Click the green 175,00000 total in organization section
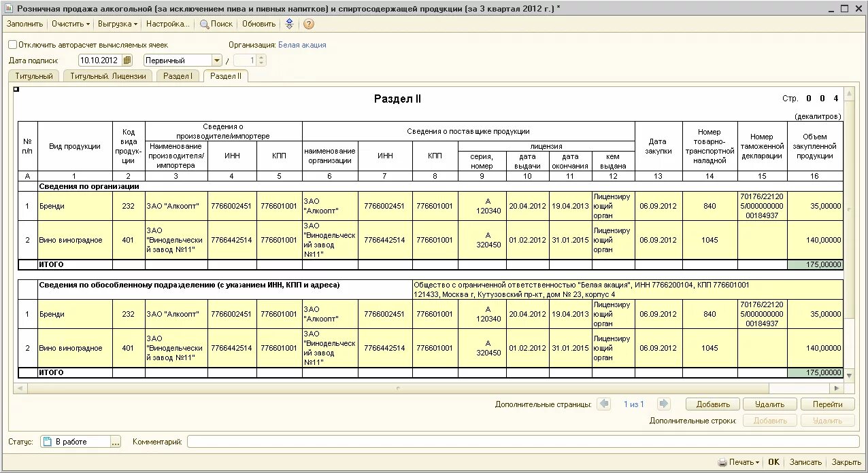The width and height of the screenshot is (868, 473). tap(815, 264)
